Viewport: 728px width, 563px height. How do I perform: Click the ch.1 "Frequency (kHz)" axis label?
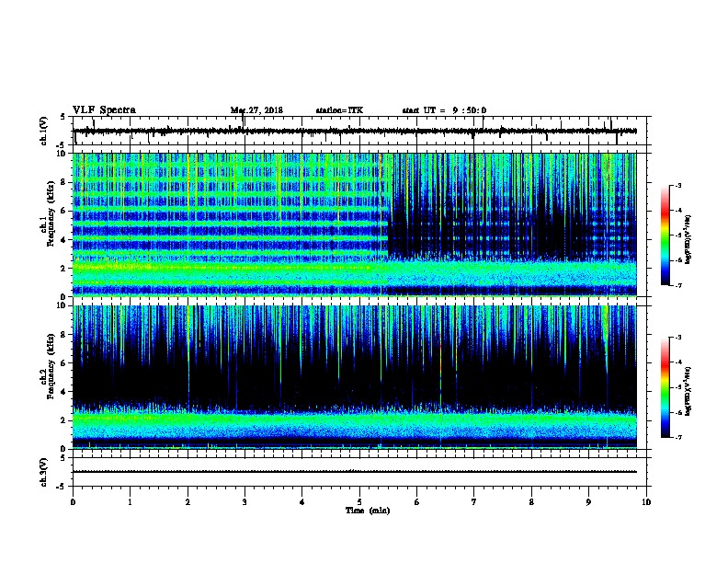pyautogui.click(x=51, y=214)
